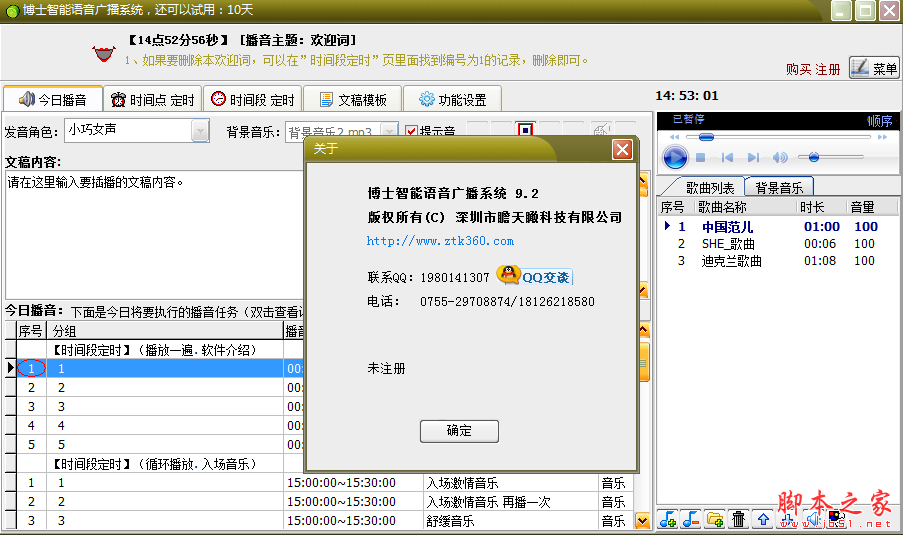Open the 时间点 定时 tab
Viewport: 903px width, 535px height.
153,100
